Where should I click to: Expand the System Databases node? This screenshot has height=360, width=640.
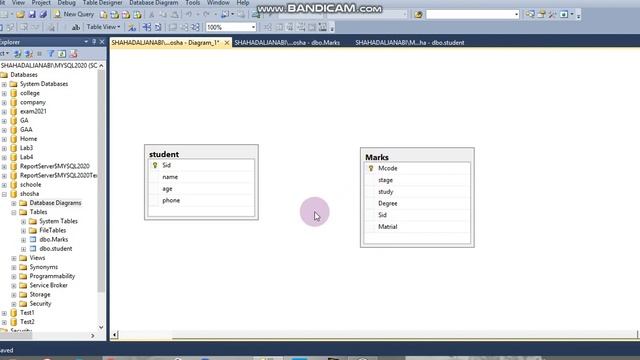click(4, 84)
